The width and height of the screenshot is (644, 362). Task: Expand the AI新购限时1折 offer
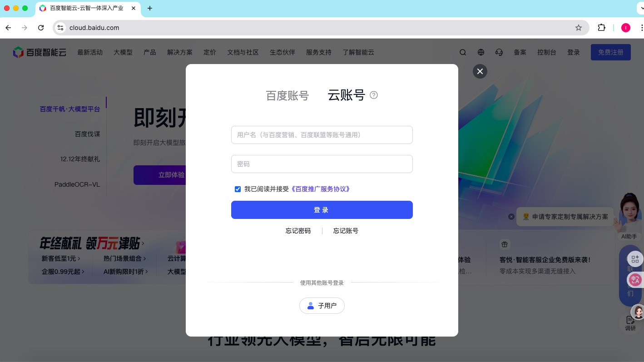coord(125,271)
